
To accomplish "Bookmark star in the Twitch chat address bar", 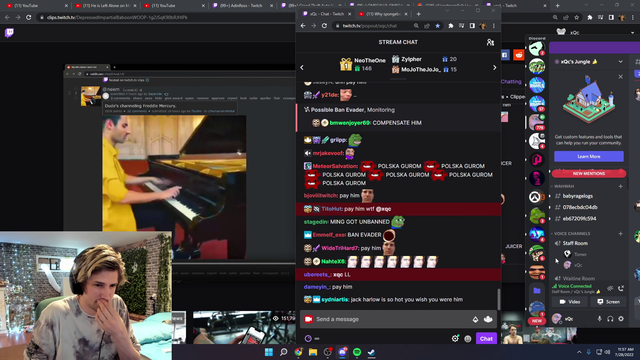I will [438, 26].
